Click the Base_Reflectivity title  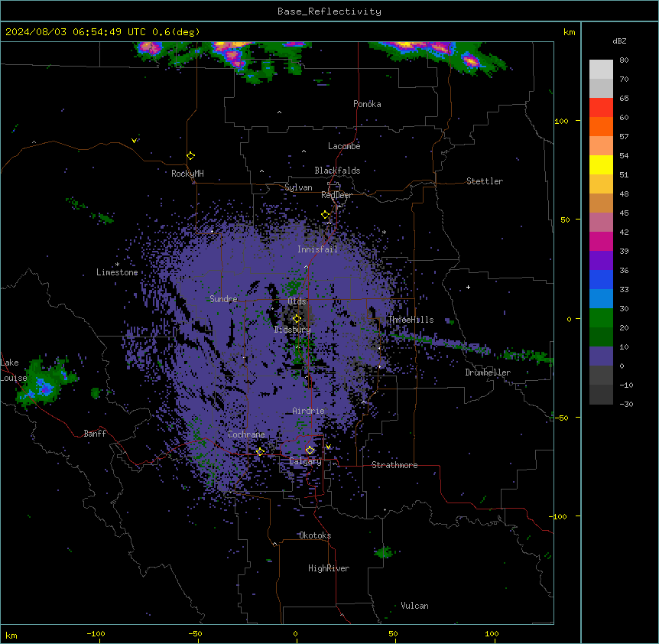(x=329, y=11)
